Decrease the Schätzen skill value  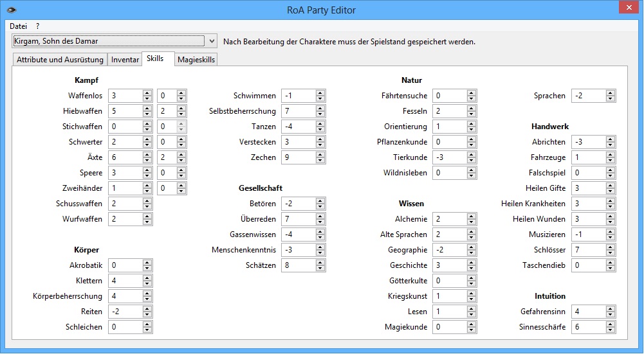(x=320, y=268)
